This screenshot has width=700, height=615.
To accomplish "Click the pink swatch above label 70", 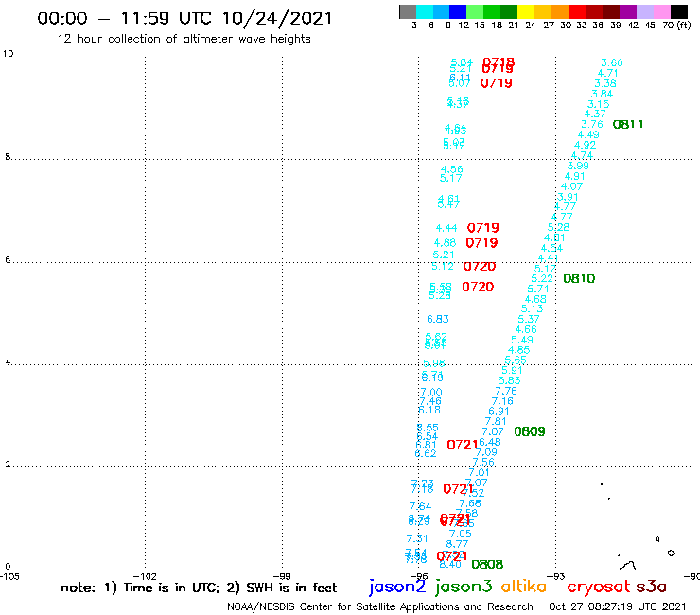I will click(662, 11).
